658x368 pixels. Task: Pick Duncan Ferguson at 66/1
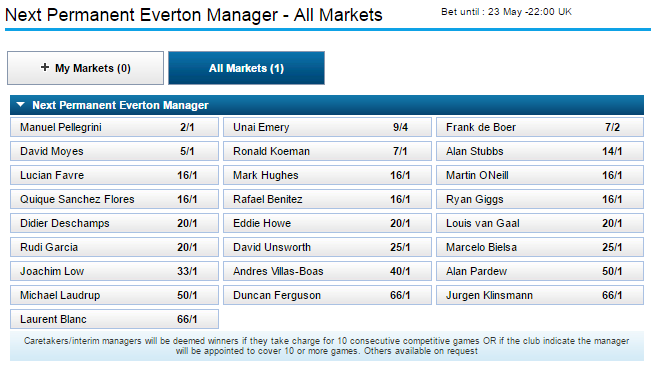point(327,295)
